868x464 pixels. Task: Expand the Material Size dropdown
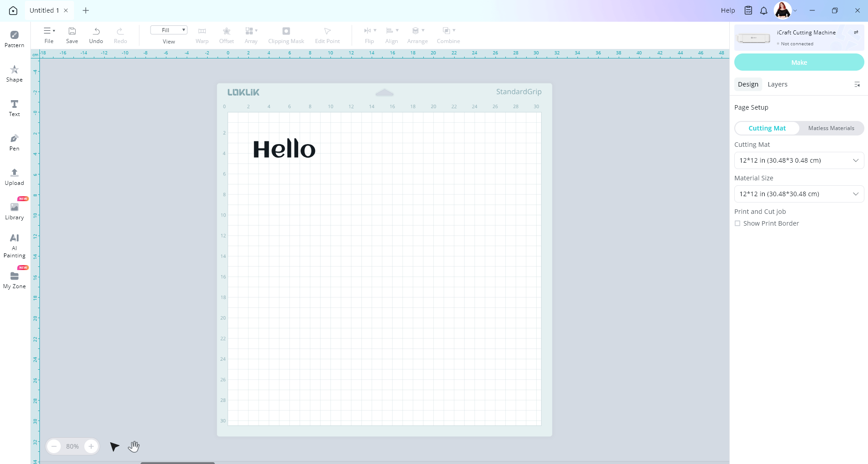click(x=799, y=194)
